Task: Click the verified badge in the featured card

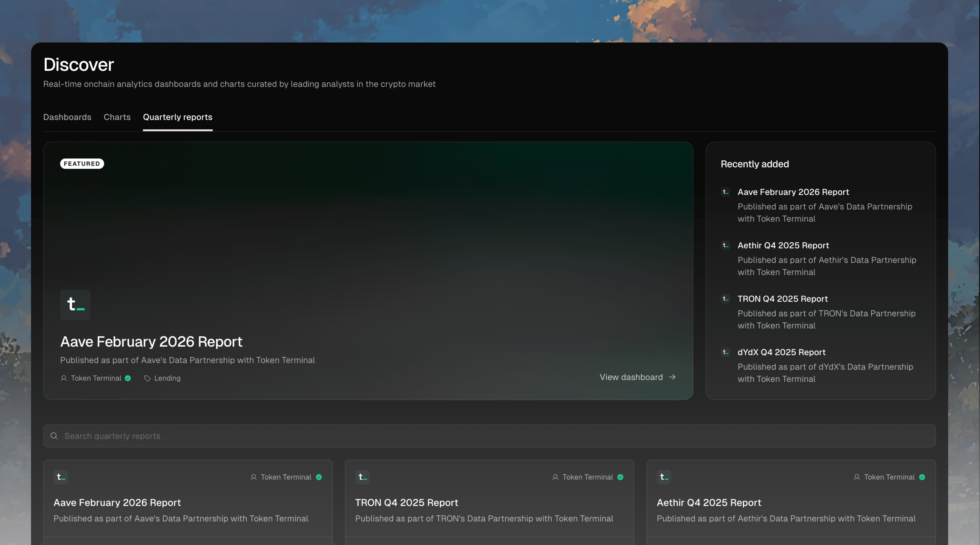Action: tap(128, 378)
